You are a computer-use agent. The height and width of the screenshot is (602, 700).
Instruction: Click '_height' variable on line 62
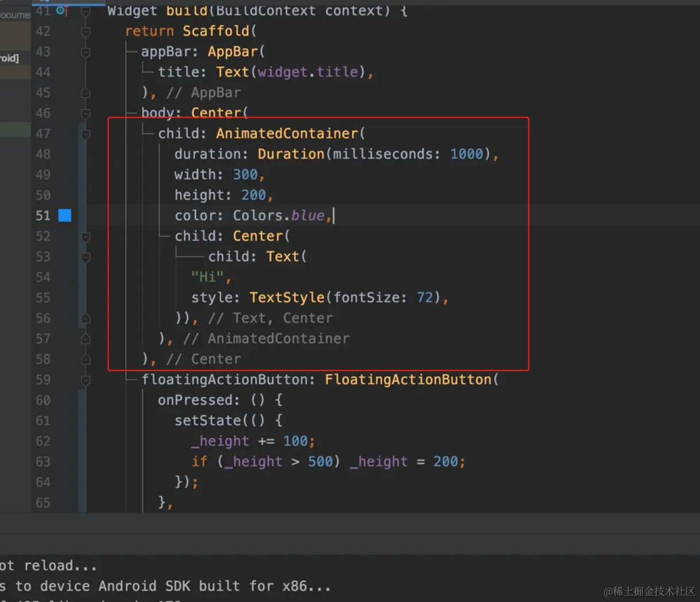pos(220,441)
